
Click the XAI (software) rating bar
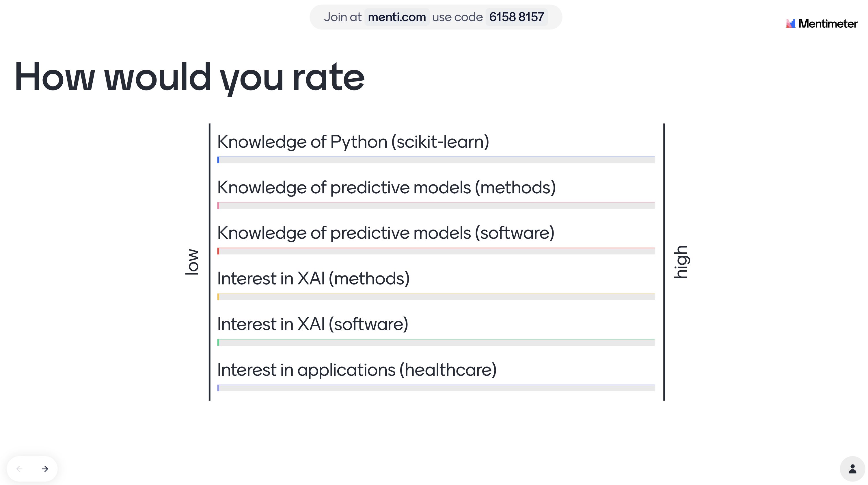(436, 342)
